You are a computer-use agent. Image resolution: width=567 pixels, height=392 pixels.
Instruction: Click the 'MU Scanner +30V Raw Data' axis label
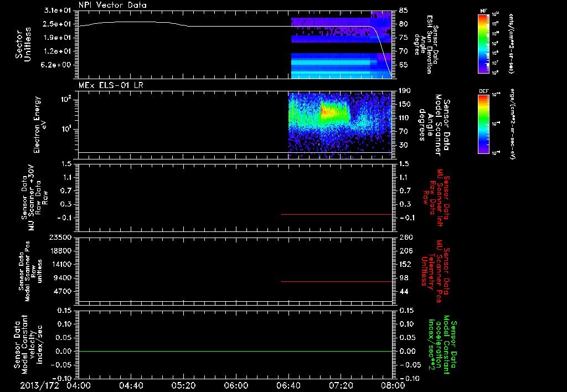(x=35, y=198)
